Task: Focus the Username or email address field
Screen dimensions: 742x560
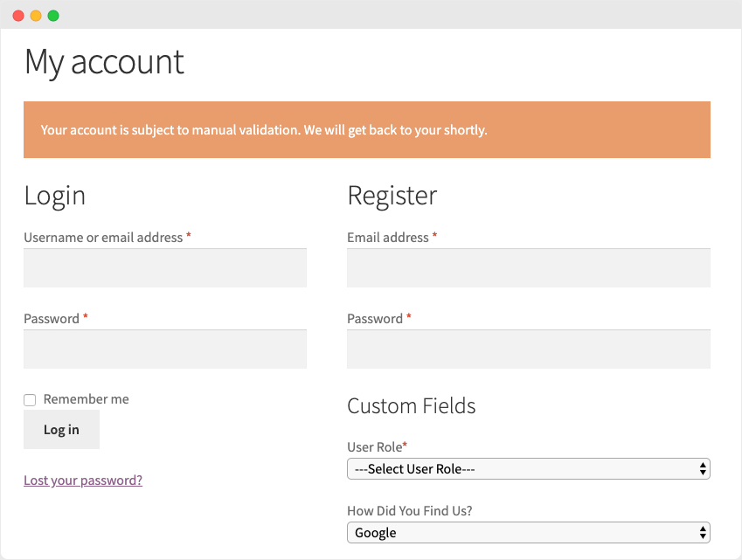Action: pyautogui.click(x=165, y=267)
